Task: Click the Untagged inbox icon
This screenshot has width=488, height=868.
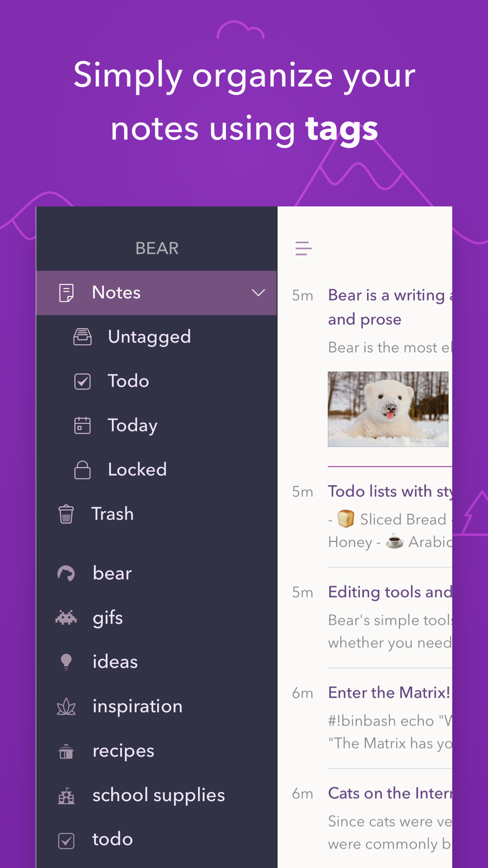Action: click(x=82, y=337)
